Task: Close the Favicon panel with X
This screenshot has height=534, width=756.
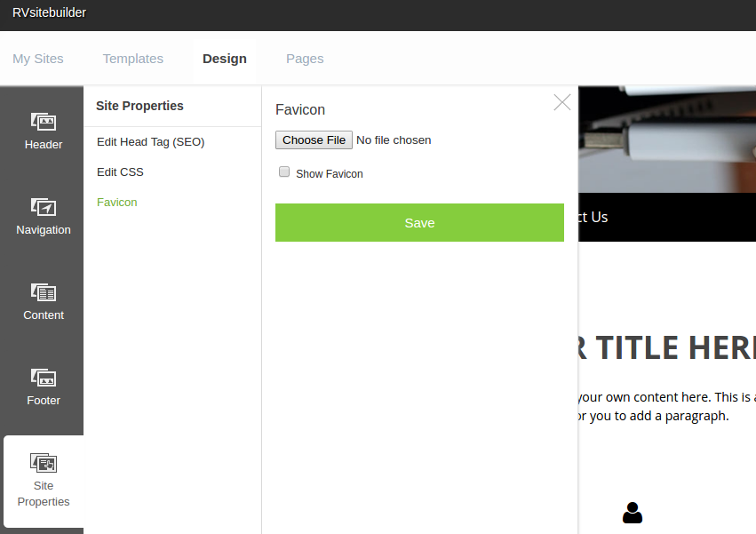Action: coord(561,102)
